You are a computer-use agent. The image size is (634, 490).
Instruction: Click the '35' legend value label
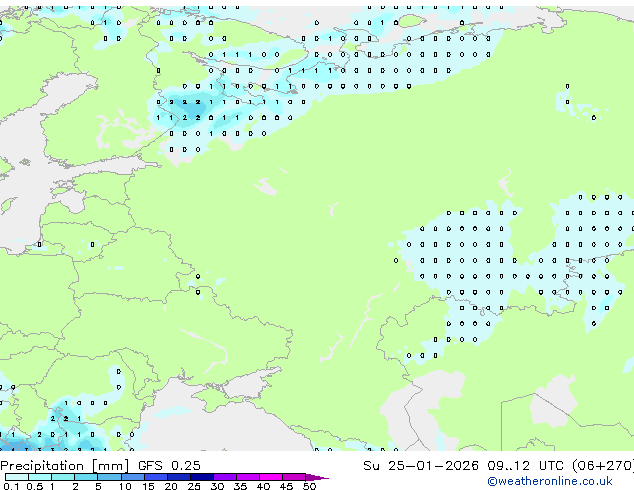click(240, 486)
